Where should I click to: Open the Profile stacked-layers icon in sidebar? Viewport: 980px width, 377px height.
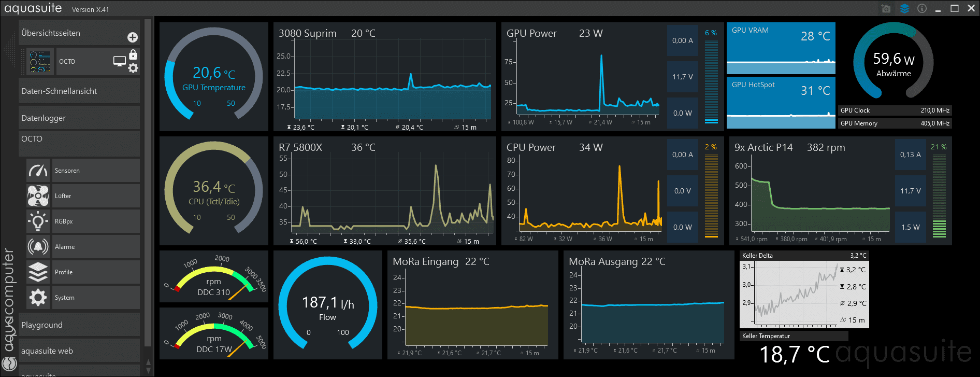38,272
